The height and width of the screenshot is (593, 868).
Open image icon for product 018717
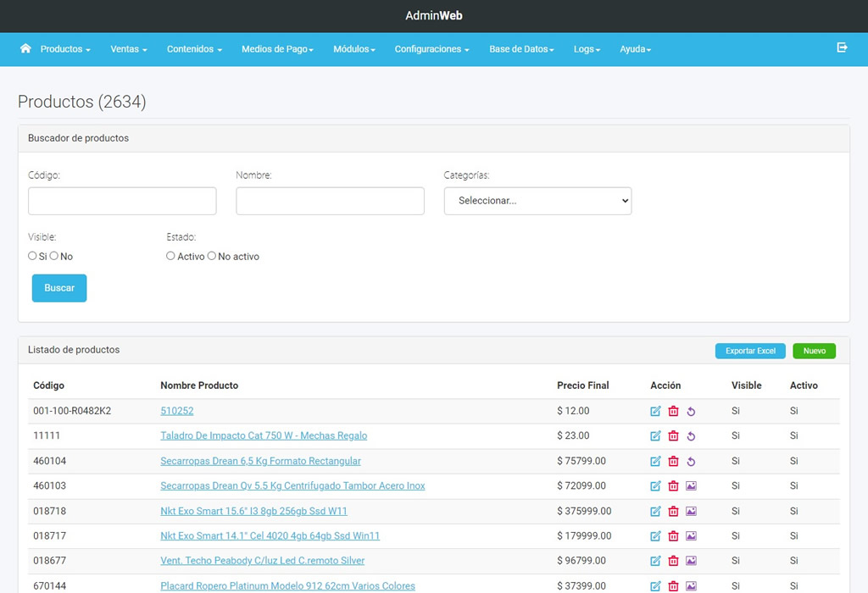[x=691, y=536]
